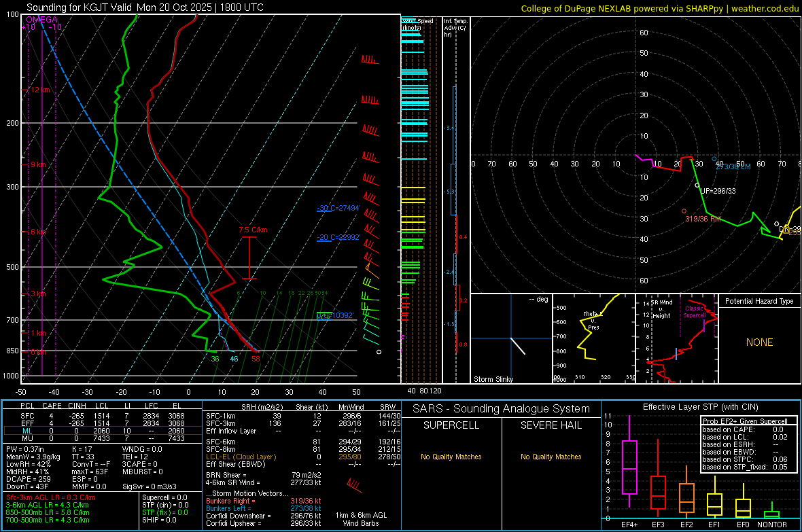Click the Storm Slinky panel label
802x532 pixels.
(x=493, y=379)
